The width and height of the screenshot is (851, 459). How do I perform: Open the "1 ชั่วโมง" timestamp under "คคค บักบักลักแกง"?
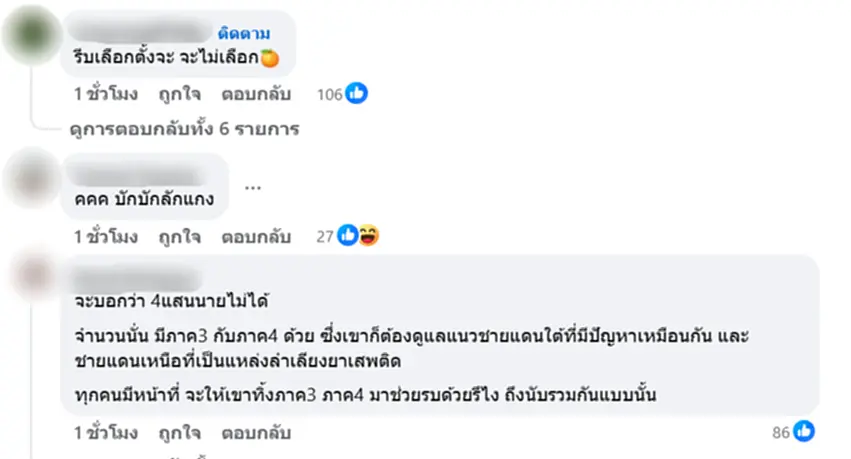tap(105, 237)
